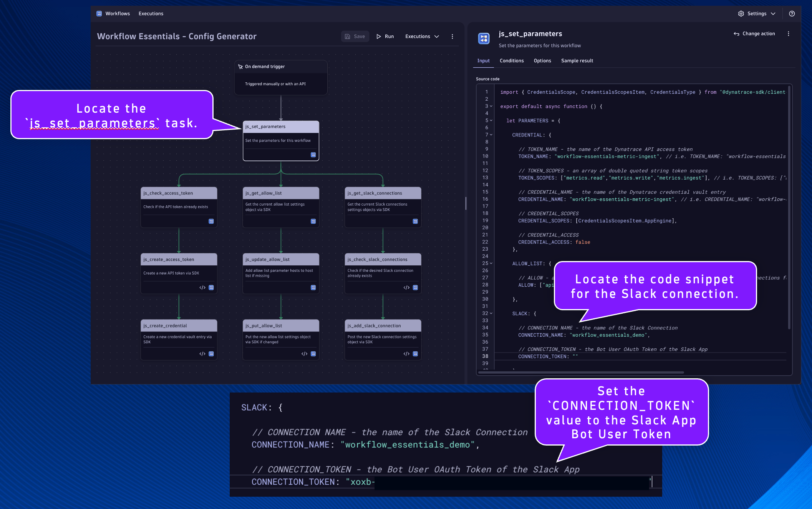Click the app icon on js_get_slack_connections node
This screenshot has width=812, height=509.
[415, 221]
